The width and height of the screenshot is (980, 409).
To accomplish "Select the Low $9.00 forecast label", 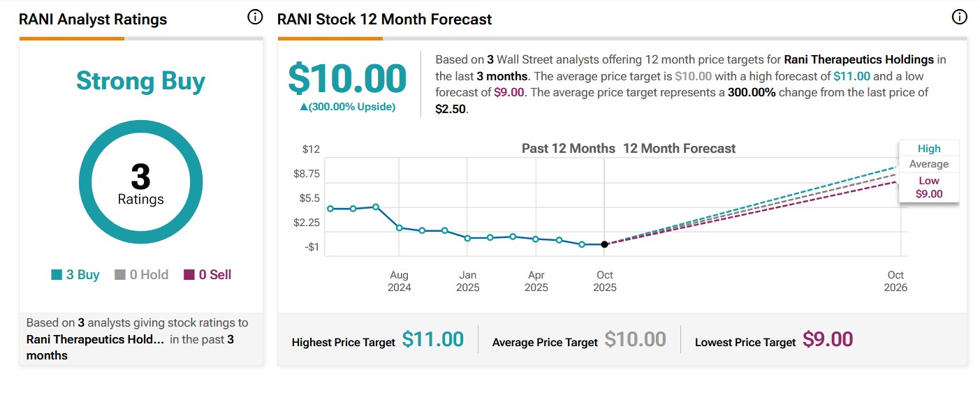I will (929, 187).
